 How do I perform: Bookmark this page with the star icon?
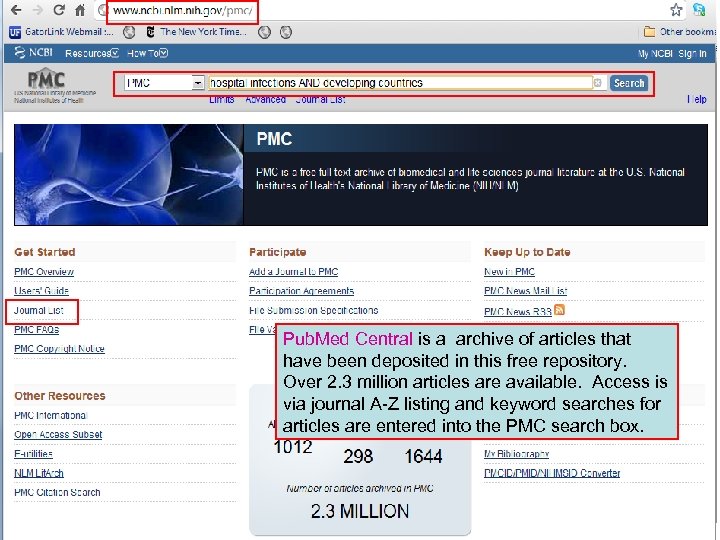tap(676, 10)
